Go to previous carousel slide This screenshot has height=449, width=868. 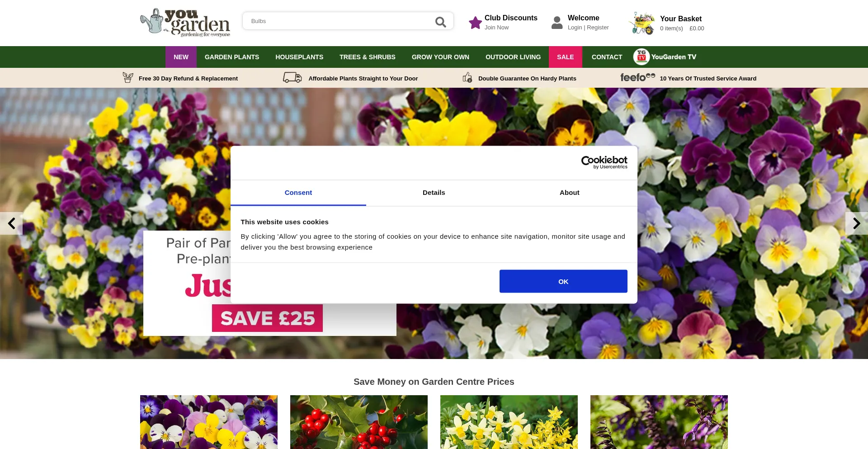coord(11,223)
